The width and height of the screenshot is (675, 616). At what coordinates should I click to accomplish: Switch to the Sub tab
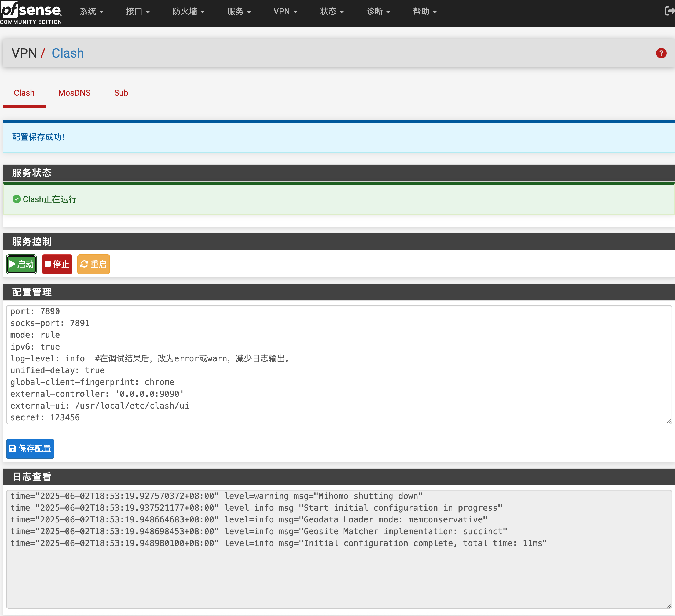click(x=121, y=93)
